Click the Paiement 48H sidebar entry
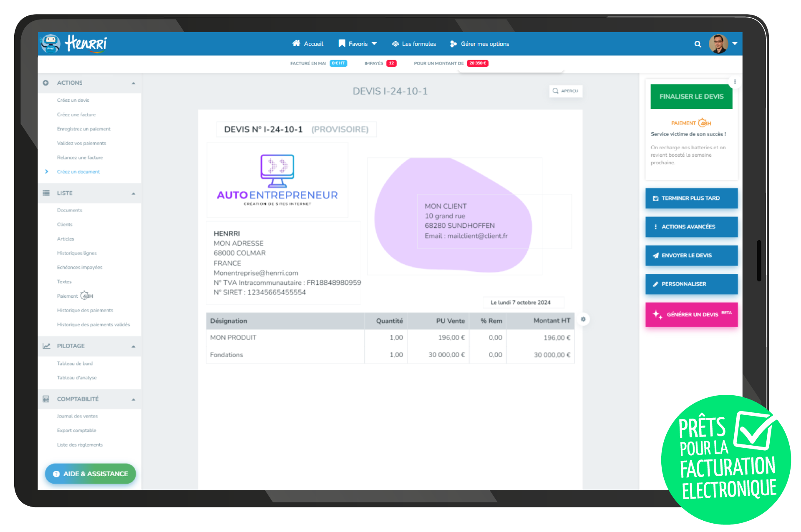Viewport: 801px width, 532px height. [75, 296]
